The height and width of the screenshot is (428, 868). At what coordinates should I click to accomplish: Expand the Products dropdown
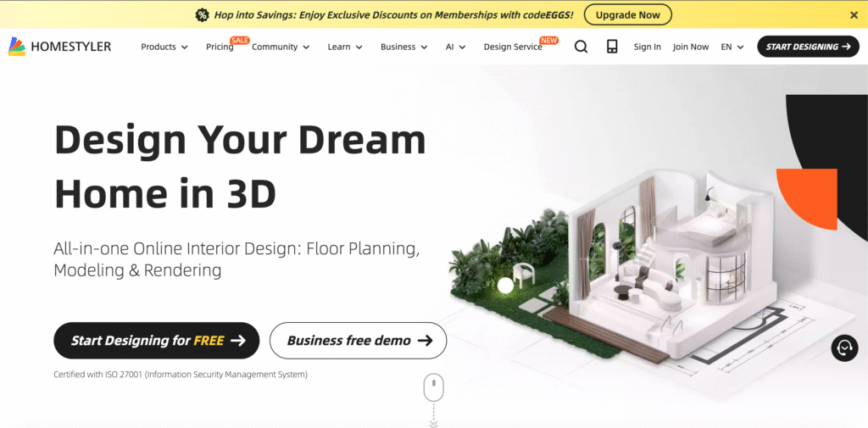(x=164, y=47)
